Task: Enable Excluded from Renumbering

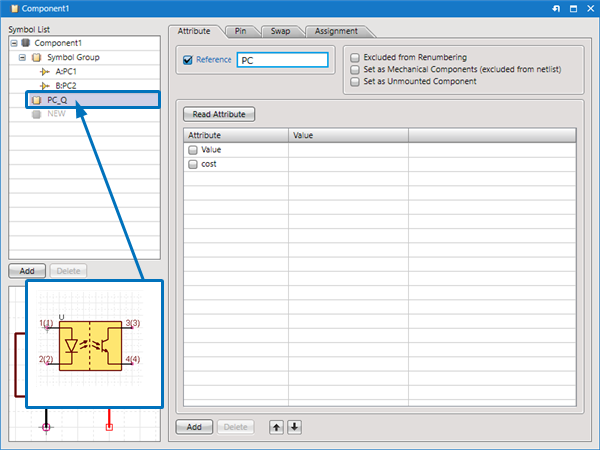Action: [355, 57]
